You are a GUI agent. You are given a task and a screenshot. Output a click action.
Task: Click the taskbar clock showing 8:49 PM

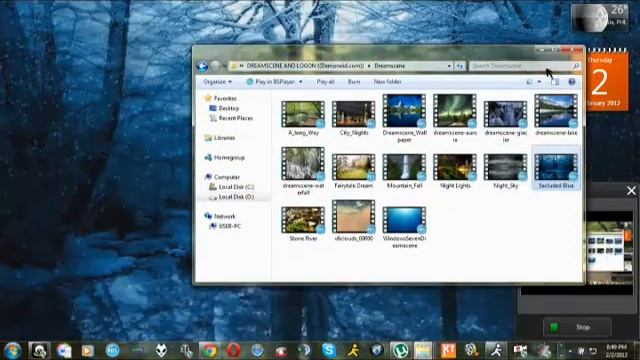point(616,351)
